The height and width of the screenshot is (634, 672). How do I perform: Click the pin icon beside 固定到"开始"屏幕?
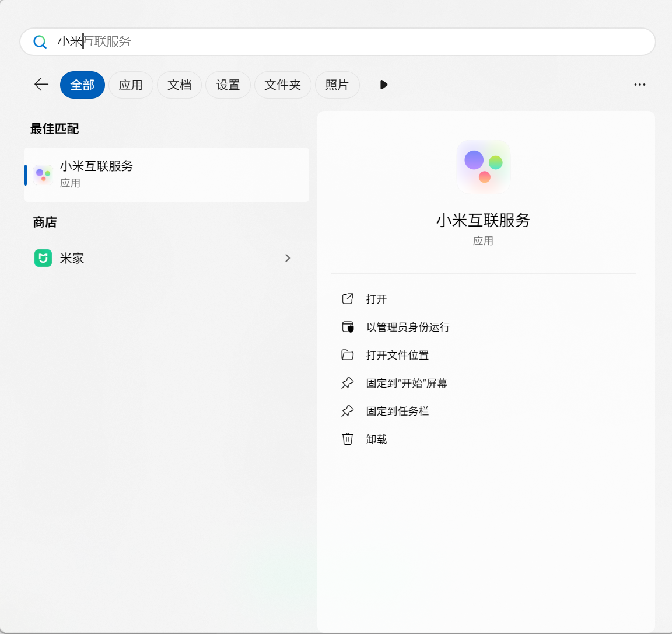(348, 382)
